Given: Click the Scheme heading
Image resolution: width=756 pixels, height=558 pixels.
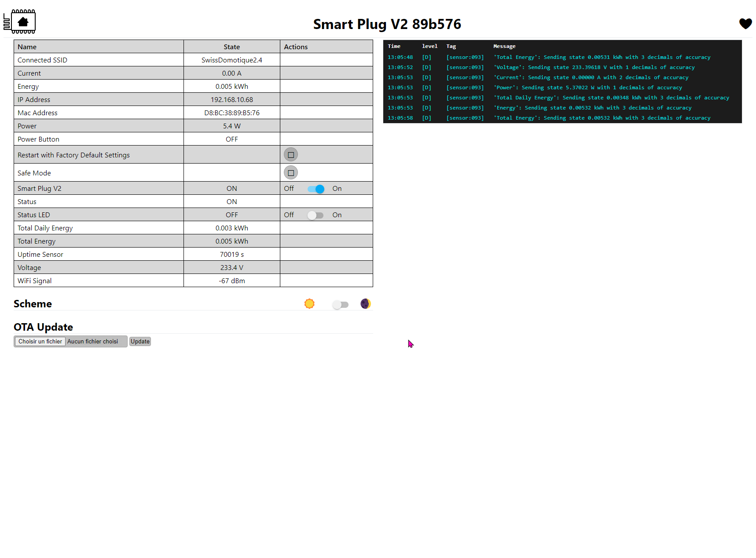Looking at the screenshot, I should (x=33, y=304).
